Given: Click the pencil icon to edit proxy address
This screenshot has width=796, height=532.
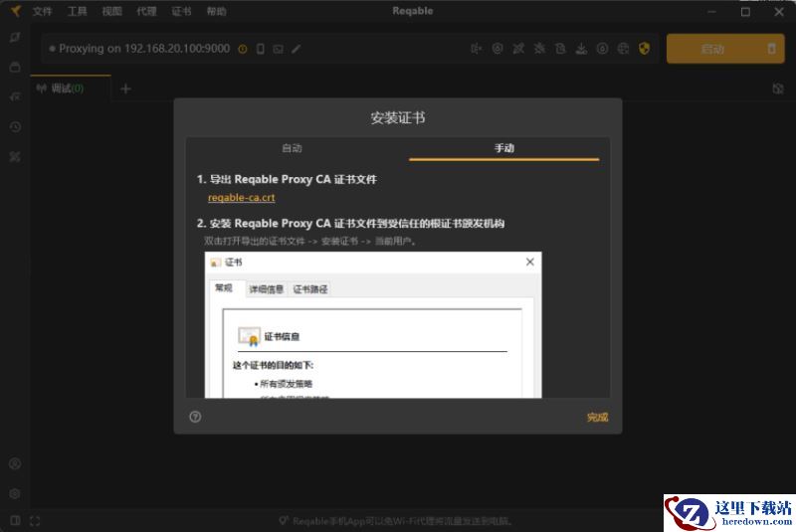Looking at the screenshot, I should click(x=296, y=49).
